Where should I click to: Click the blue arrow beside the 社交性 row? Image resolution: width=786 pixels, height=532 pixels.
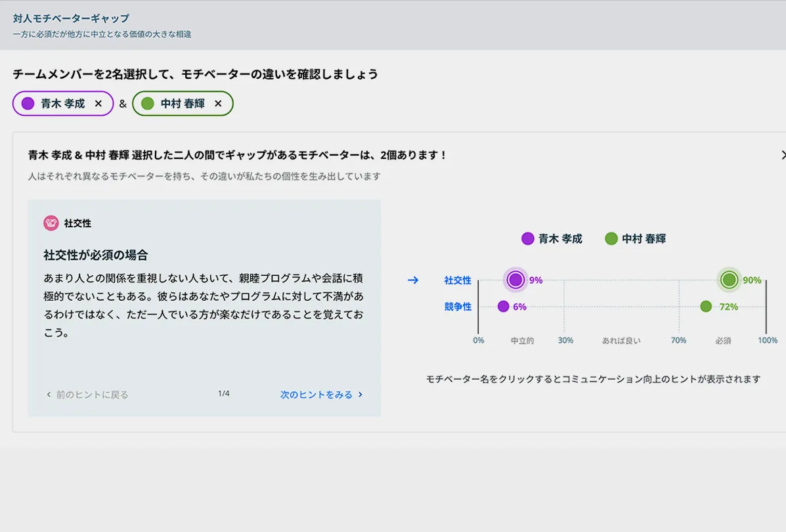point(413,280)
